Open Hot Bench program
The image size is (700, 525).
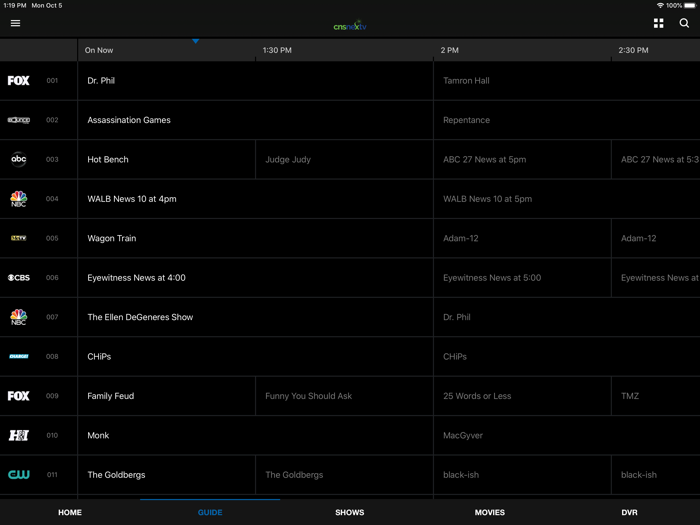(x=167, y=159)
